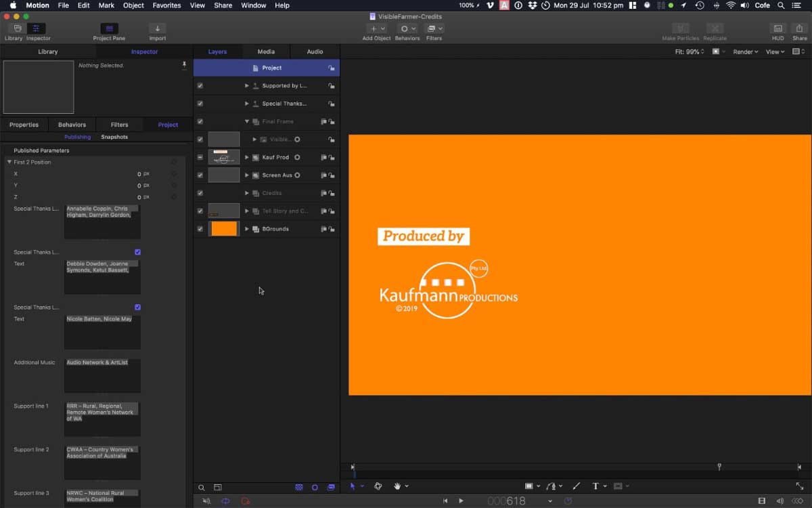Click the record animation button

tap(245, 501)
